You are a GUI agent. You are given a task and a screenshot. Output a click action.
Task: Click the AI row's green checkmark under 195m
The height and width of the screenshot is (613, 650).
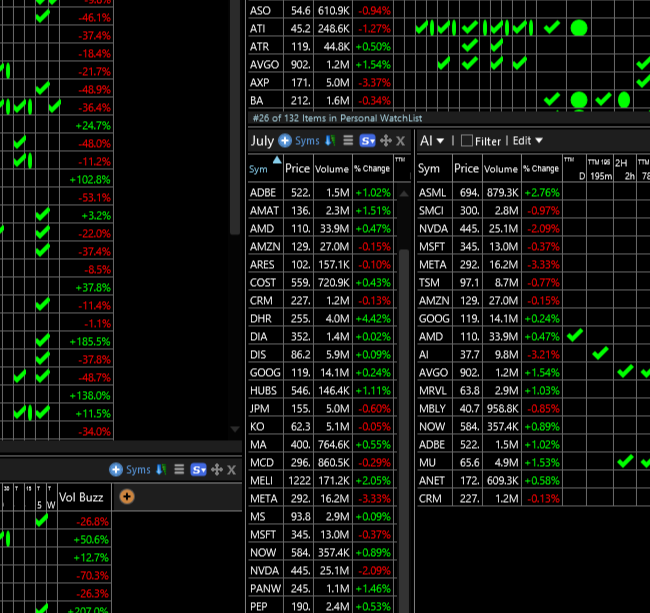tap(600, 353)
